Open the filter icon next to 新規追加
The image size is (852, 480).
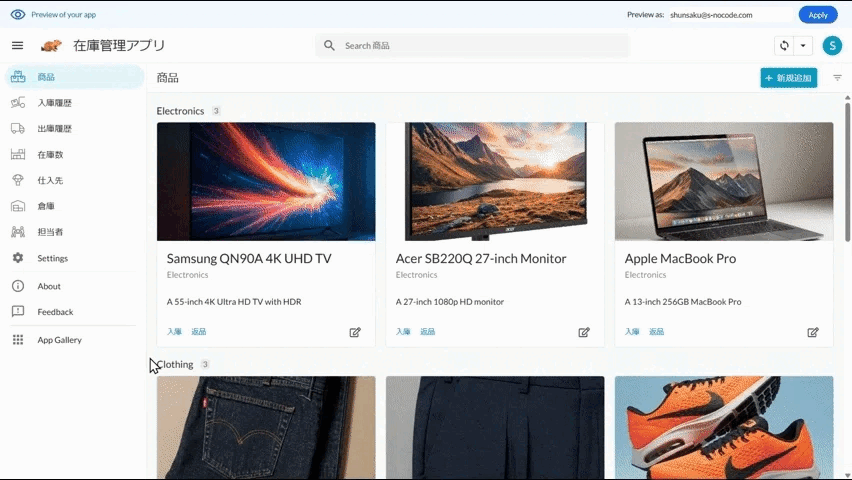[x=837, y=78]
